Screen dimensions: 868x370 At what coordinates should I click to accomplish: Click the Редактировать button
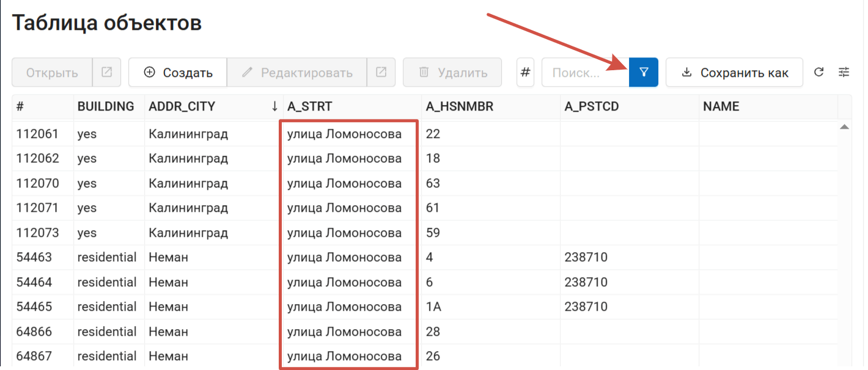tap(297, 73)
